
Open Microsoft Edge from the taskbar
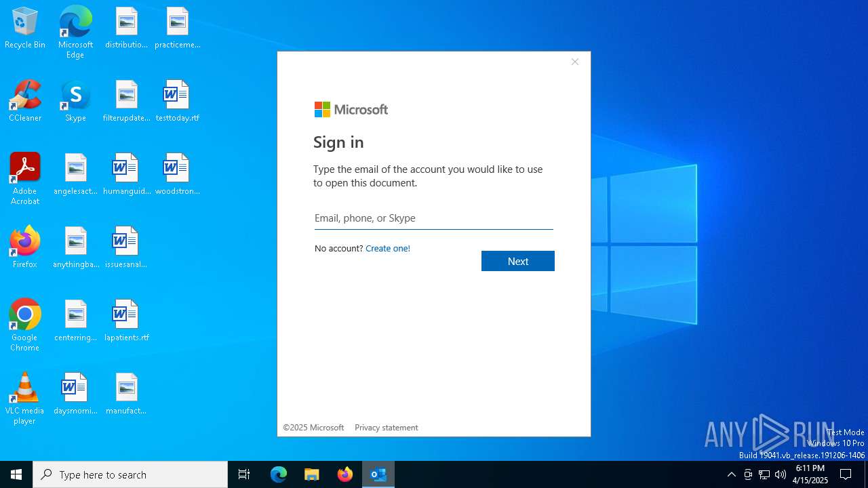click(x=279, y=474)
